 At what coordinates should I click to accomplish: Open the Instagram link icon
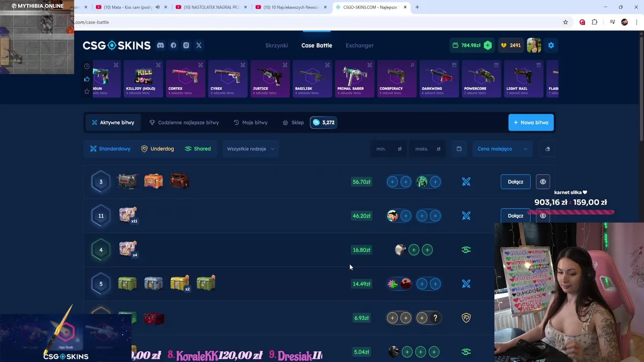[x=186, y=45]
